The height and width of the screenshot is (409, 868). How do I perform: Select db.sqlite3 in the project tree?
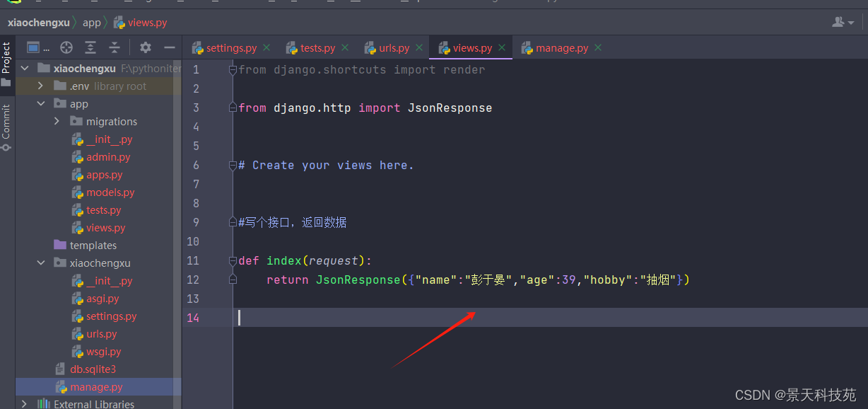click(93, 369)
